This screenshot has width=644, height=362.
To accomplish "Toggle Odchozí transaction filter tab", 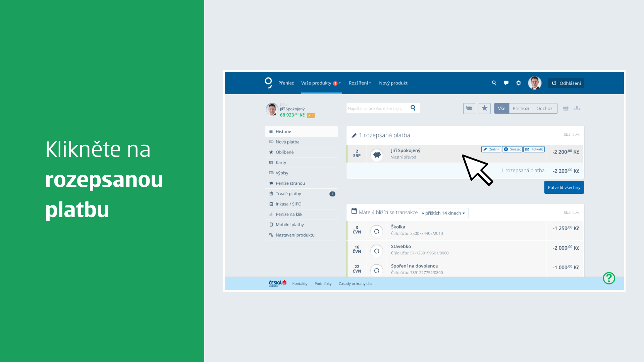I will coord(545,108).
